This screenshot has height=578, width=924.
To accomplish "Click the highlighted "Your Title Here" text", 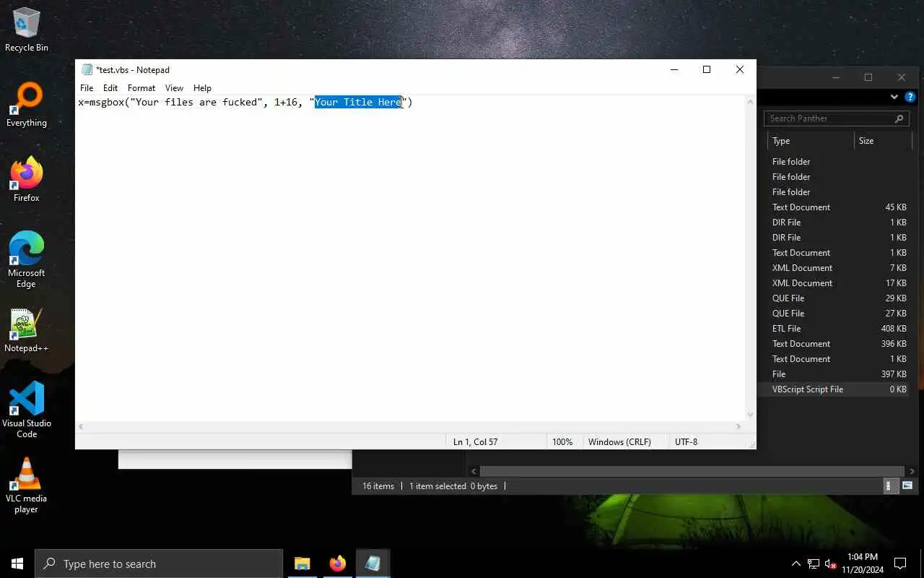I will pyautogui.click(x=358, y=102).
